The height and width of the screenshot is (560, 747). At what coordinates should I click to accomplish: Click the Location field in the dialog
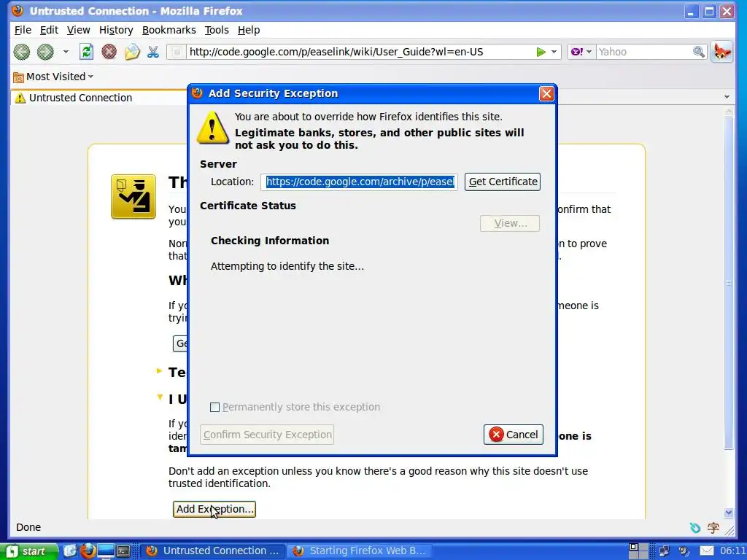click(359, 182)
